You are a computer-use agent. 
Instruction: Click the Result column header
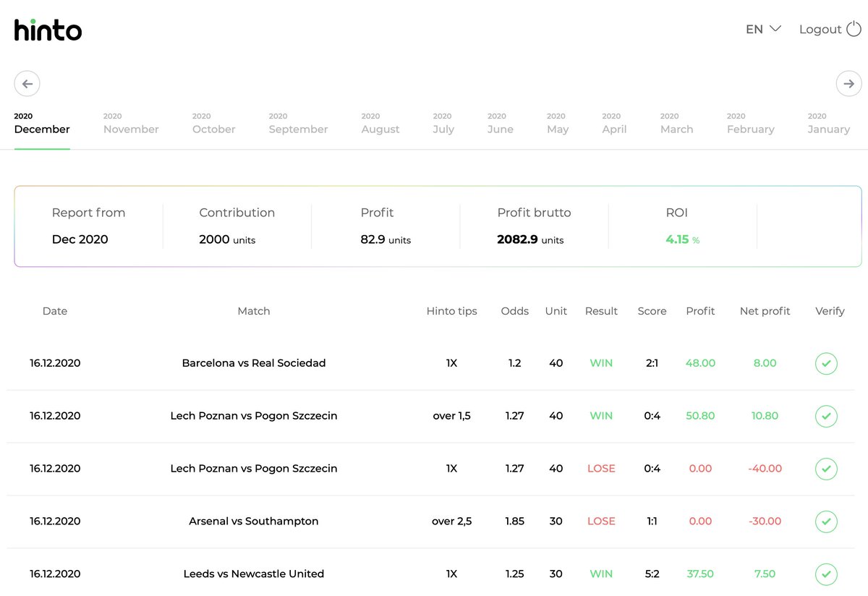(601, 311)
